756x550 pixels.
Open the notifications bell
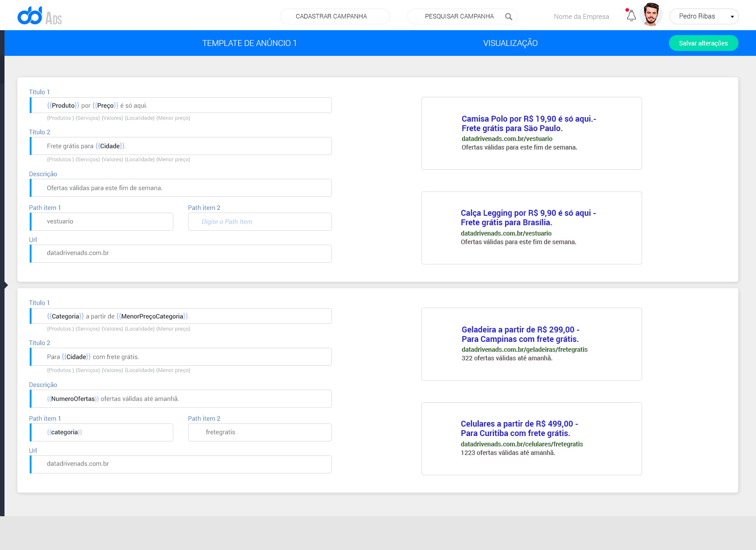[x=631, y=16]
